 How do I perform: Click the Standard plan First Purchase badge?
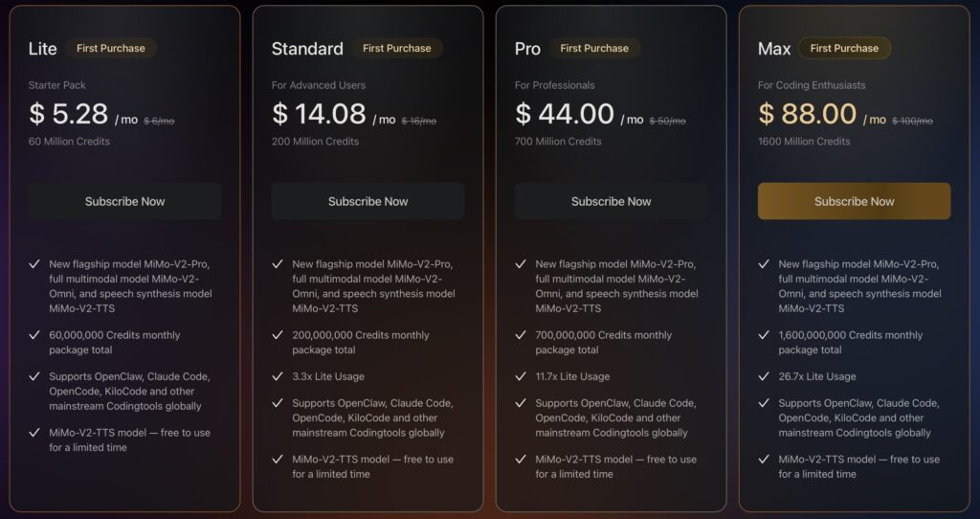pyautogui.click(x=396, y=48)
